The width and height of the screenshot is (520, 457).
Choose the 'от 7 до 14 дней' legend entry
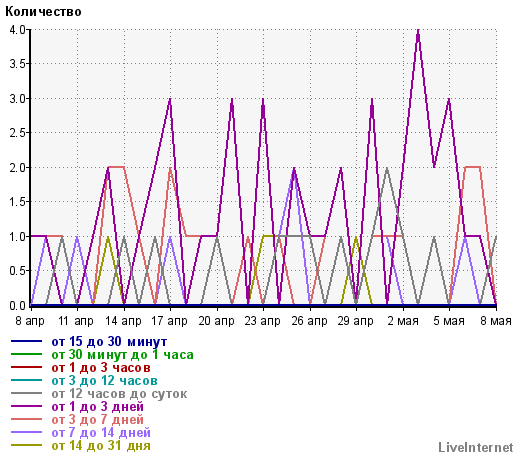[x=101, y=433]
